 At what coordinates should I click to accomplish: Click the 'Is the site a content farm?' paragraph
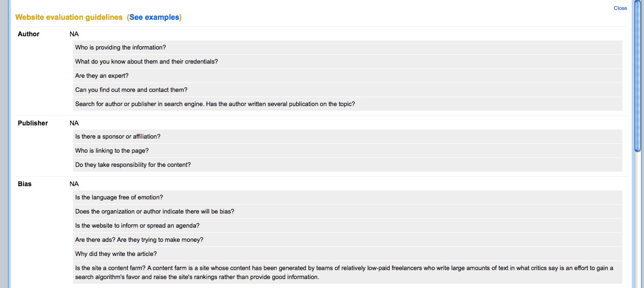pyautogui.click(x=348, y=272)
